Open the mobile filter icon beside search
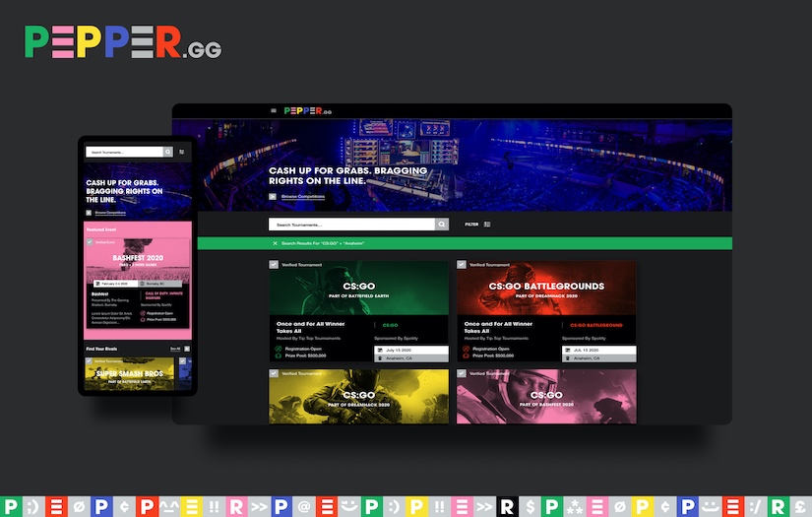 182,152
